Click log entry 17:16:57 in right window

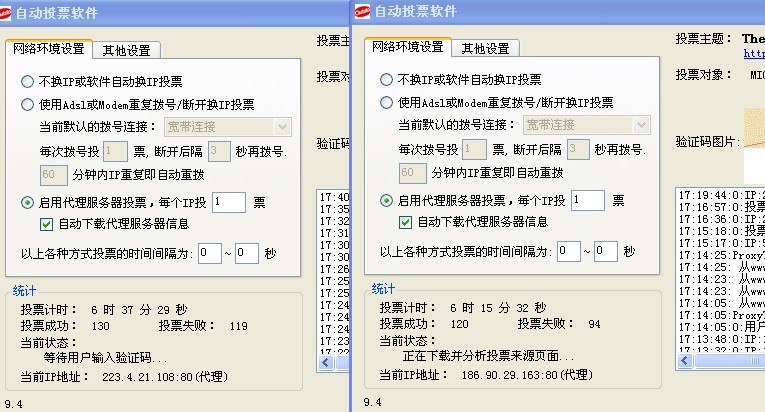point(722,207)
